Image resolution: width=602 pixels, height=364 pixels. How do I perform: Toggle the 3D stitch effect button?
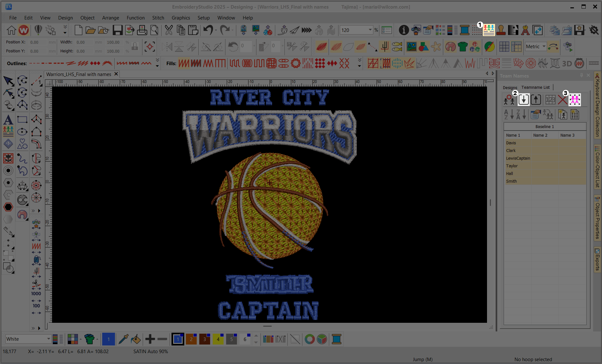point(567,64)
